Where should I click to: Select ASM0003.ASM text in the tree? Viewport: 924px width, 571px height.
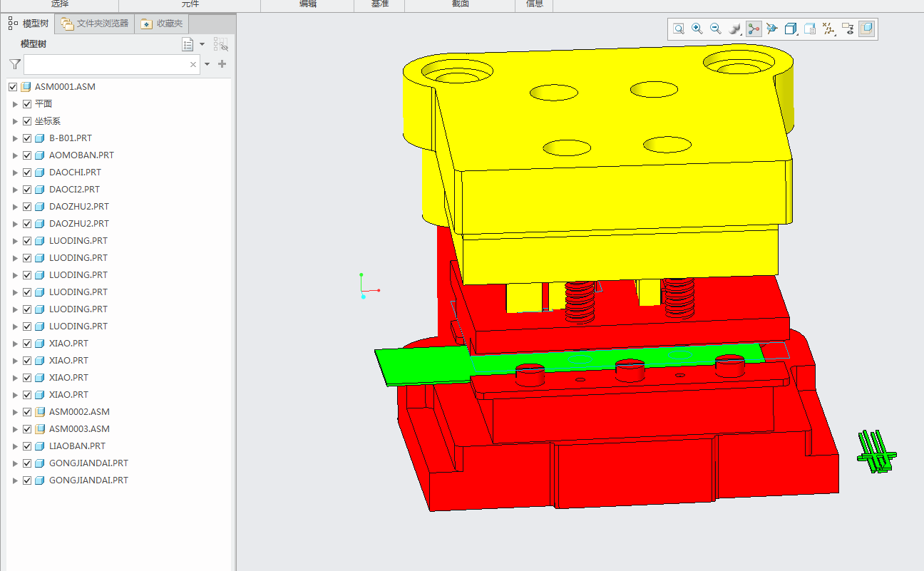coord(79,429)
